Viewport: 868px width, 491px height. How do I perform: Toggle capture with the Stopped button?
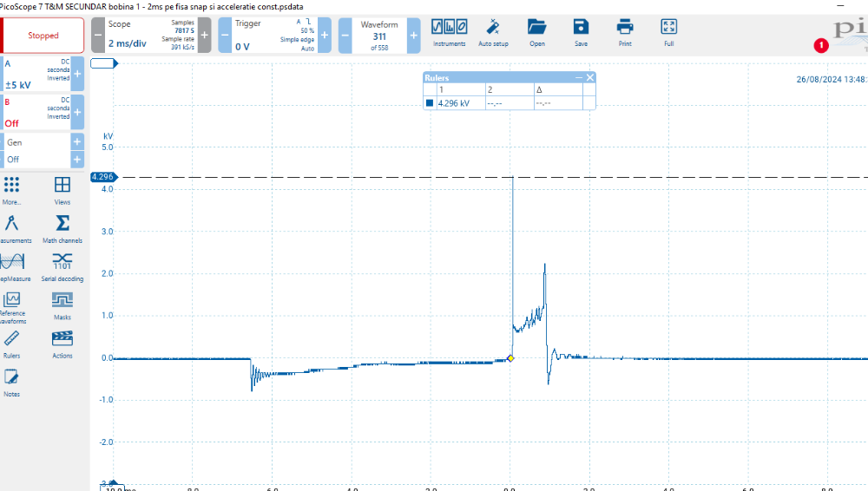click(x=43, y=36)
